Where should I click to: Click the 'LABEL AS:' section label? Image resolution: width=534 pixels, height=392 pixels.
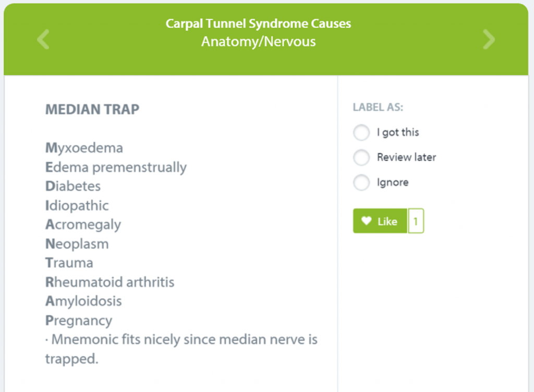378,107
